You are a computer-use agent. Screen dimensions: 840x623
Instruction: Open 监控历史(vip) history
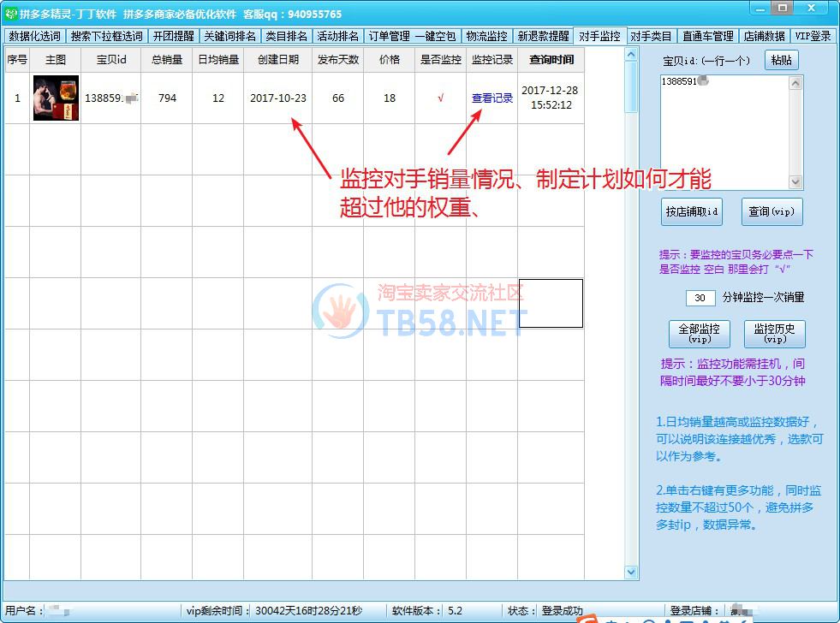click(774, 334)
